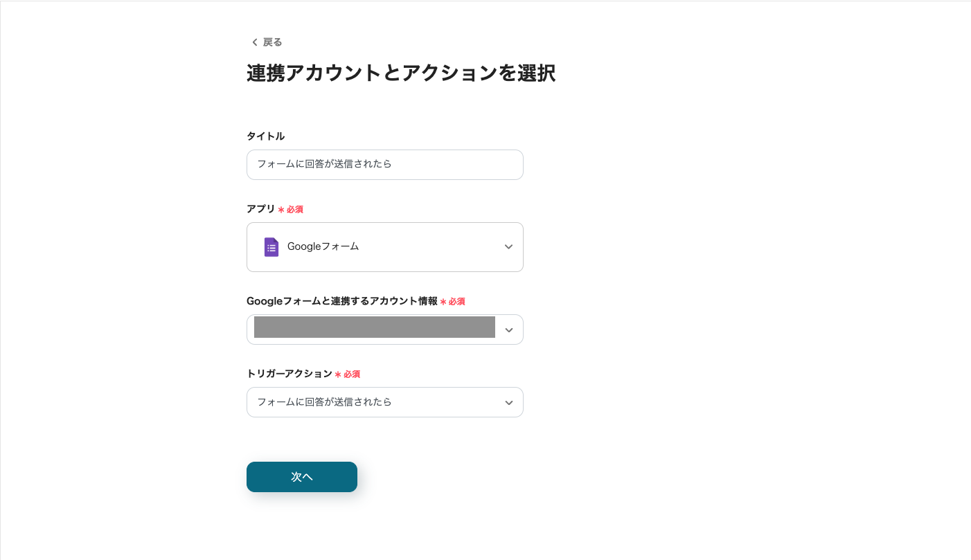
Task: Expand the アプリ dropdown chevron
Action: point(508,247)
